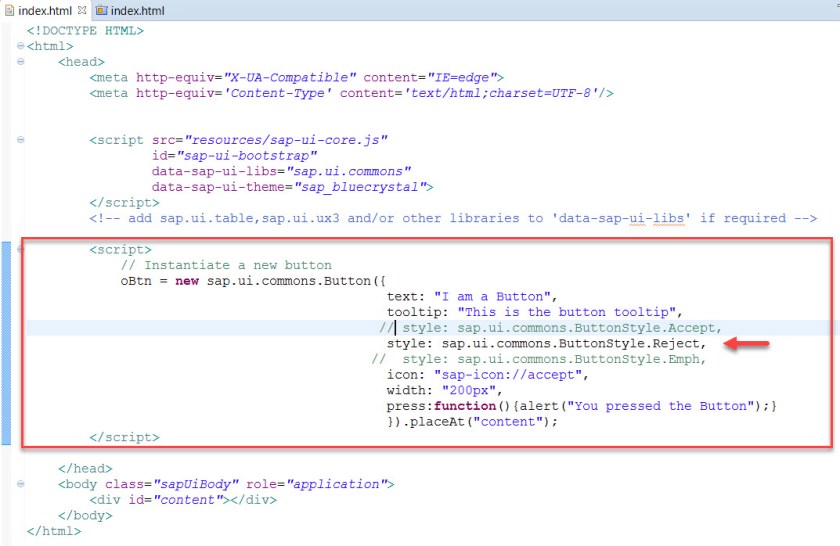840x546 pixels.
Task: Click the closing </html> tag line
Action: point(54,530)
